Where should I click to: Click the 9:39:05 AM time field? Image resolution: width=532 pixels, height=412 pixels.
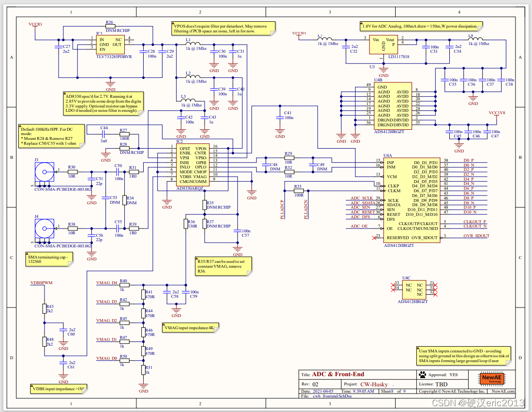coord(363,391)
